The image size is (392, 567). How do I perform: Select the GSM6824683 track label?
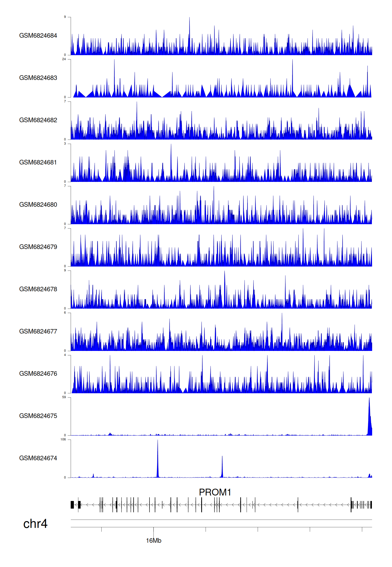pos(38,78)
